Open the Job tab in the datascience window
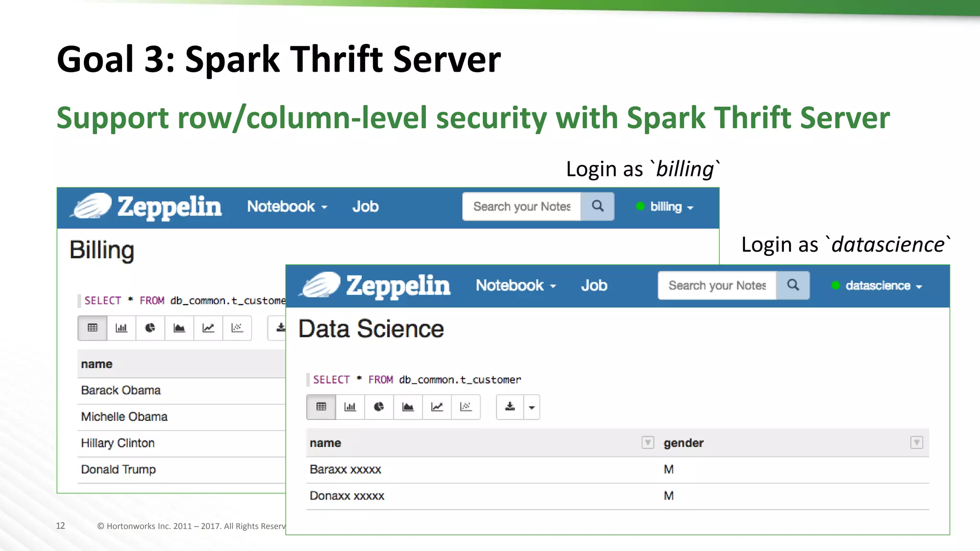Viewport: 980px width, 551px height. [594, 286]
